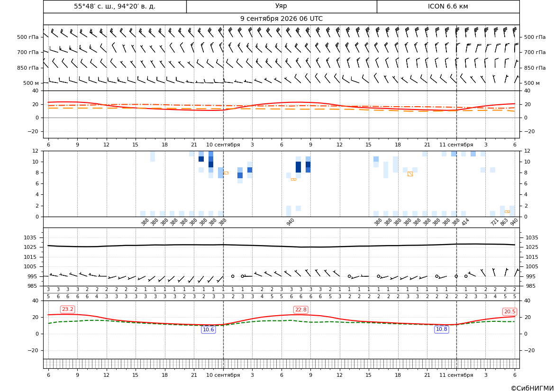
Task: Click the 10 сентября label on upper time axis
Action: point(223,145)
